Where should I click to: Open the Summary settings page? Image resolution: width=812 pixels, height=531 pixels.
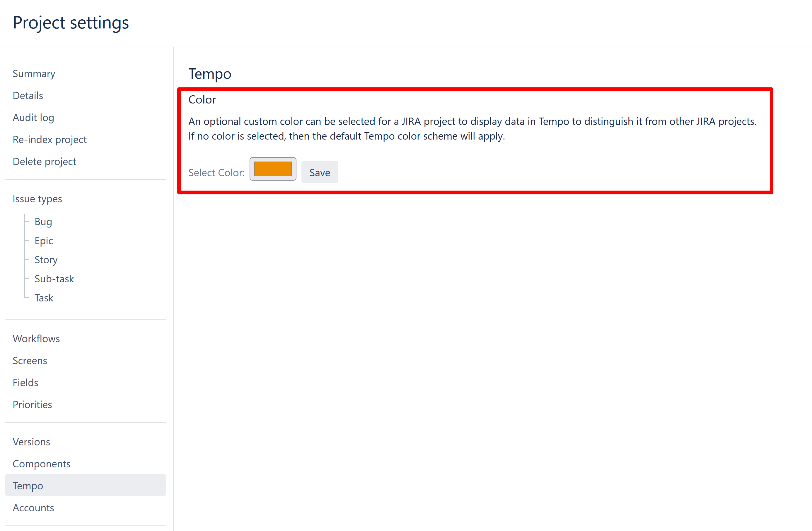click(x=34, y=73)
